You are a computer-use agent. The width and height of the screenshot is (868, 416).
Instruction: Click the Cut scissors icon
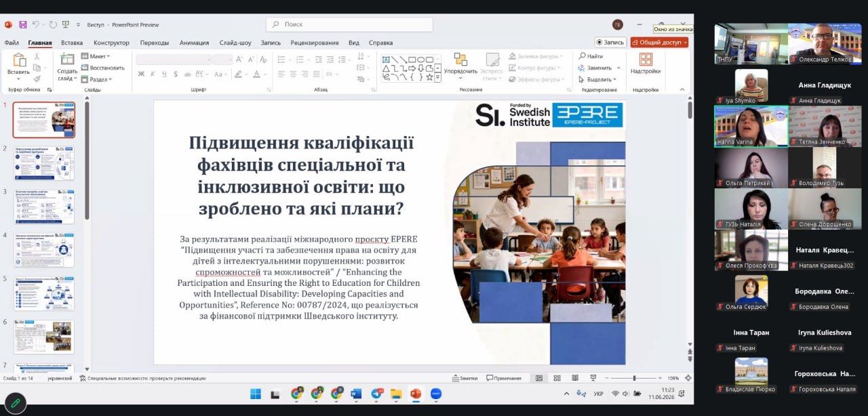click(x=37, y=57)
